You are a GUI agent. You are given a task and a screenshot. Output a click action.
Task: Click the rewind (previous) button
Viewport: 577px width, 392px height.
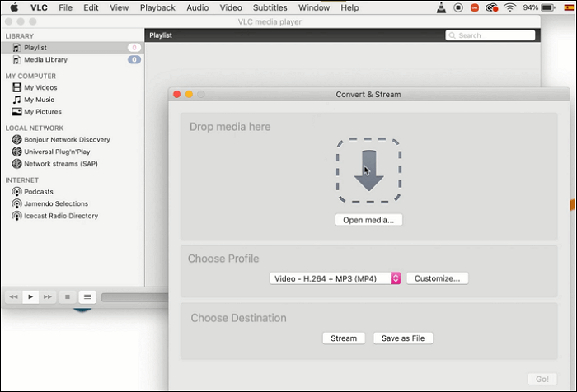point(14,296)
